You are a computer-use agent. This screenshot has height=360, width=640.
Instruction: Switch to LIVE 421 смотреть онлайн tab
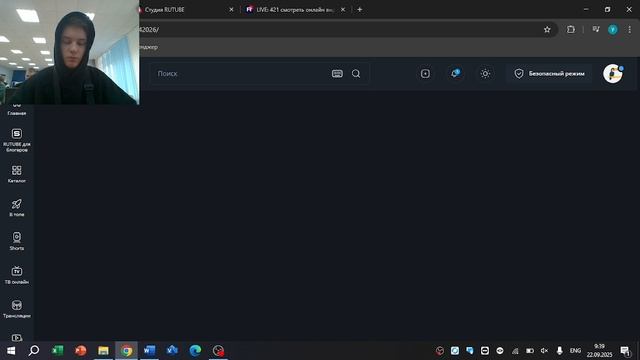click(x=295, y=9)
